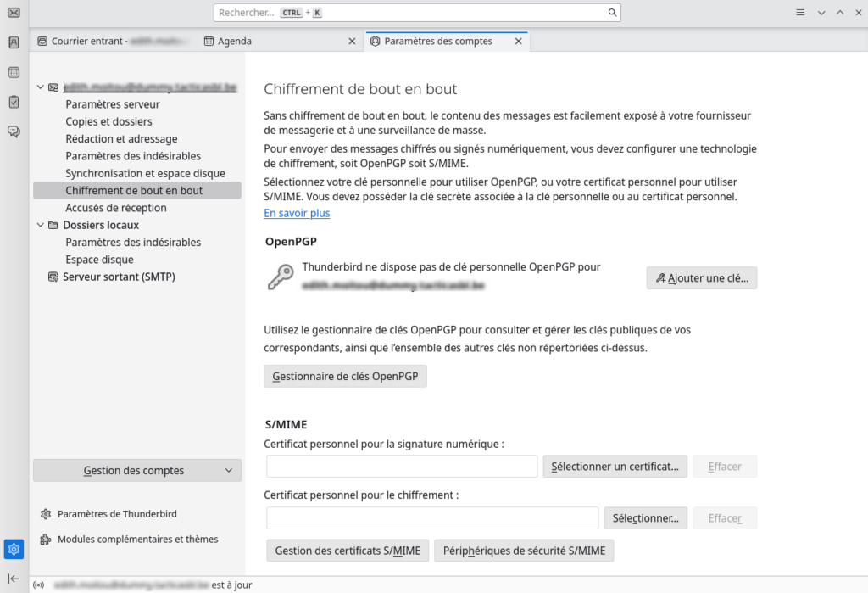Click the Paramètres de Thunderbird link

117,514
